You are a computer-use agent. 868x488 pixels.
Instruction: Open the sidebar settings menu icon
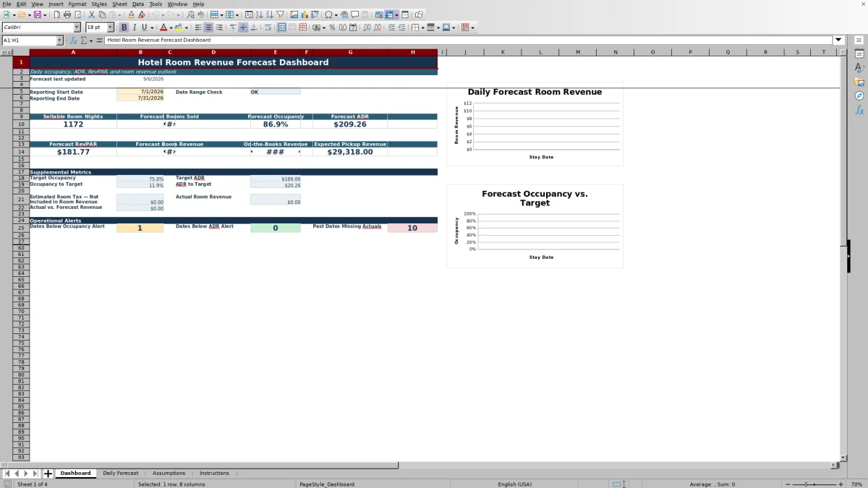(859, 40)
